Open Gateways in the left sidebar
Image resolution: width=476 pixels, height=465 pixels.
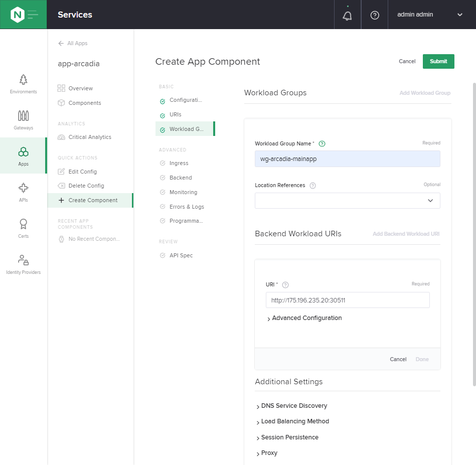click(24, 120)
